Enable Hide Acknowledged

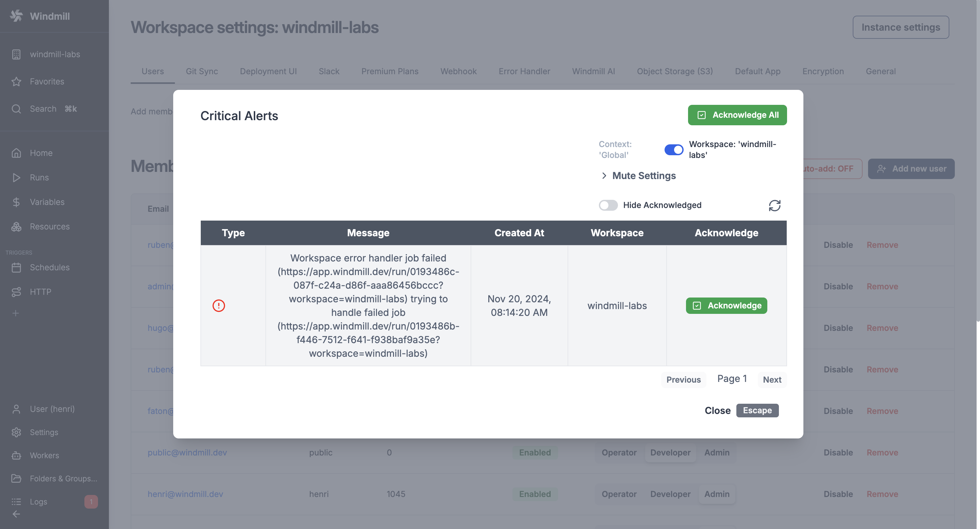click(607, 205)
